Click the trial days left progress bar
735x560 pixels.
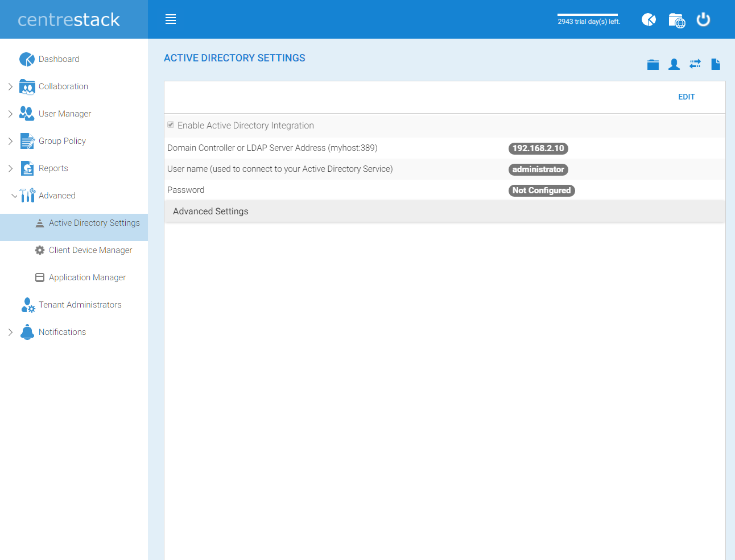(588, 15)
